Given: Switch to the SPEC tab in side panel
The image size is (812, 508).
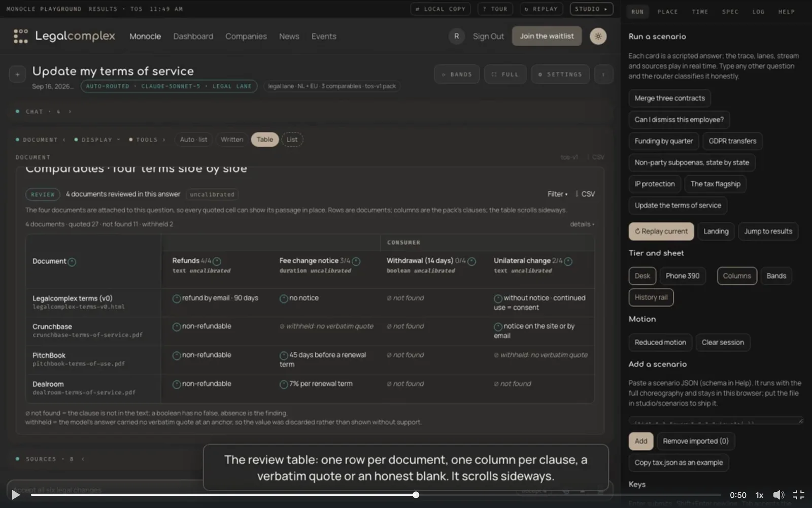Looking at the screenshot, I should (x=730, y=12).
